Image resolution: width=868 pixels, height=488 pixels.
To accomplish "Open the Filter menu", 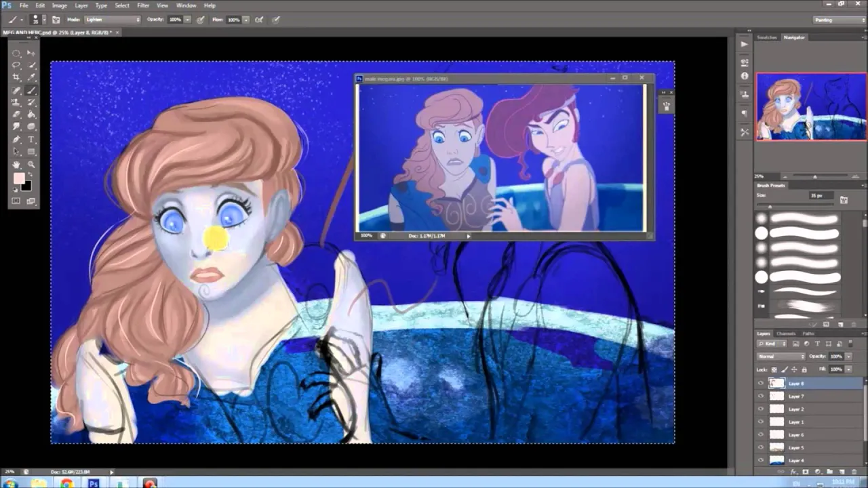I will tap(143, 5).
